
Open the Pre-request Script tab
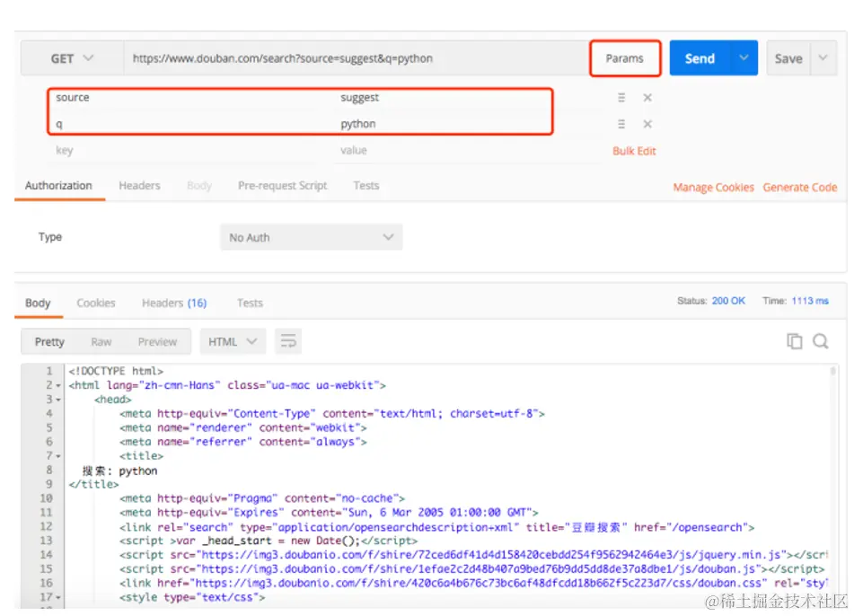[x=283, y=186]
